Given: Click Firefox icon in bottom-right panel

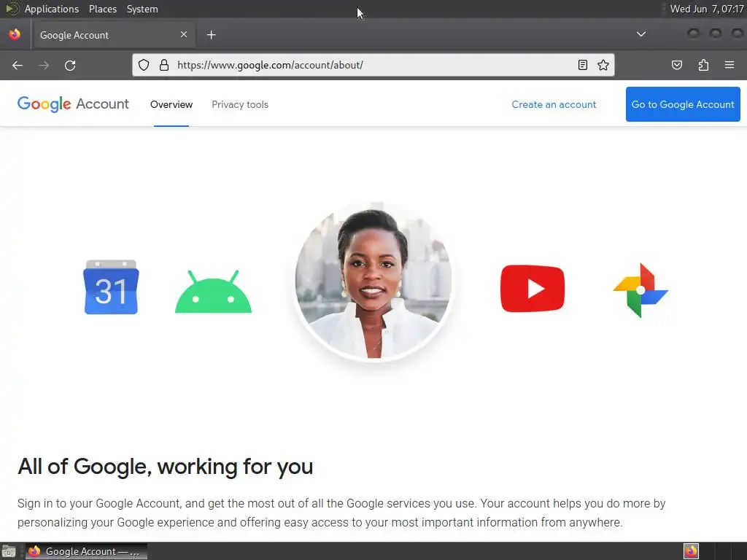Looking at the screenshot, I should click(x=691, y=551).
